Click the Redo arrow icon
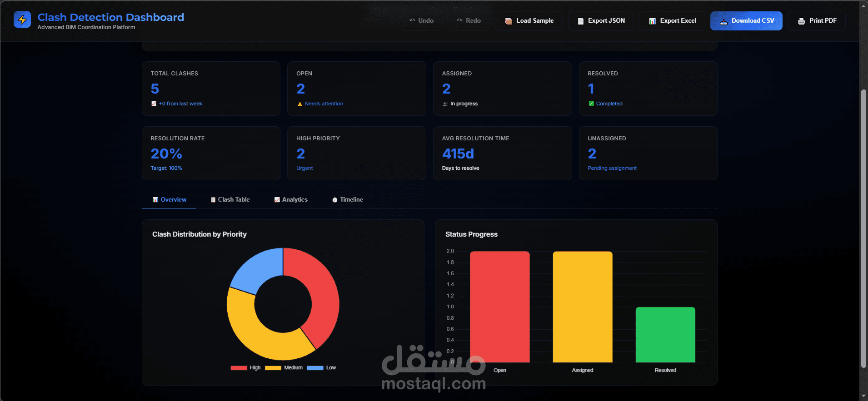 pyautogui.click(x=460, y=20)
